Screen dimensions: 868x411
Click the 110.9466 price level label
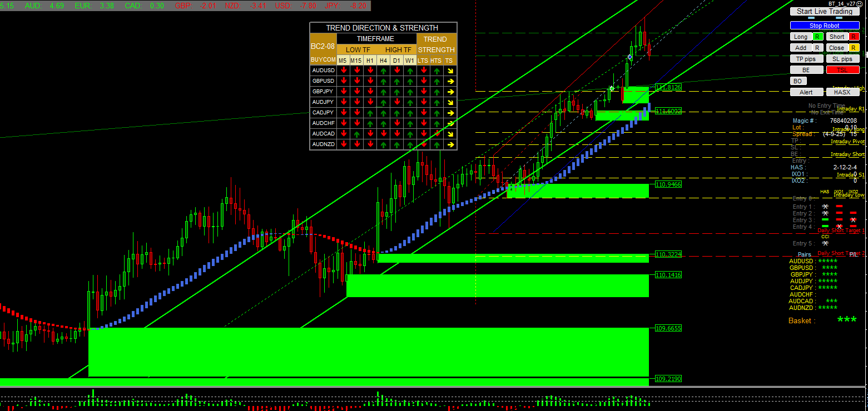668,184
